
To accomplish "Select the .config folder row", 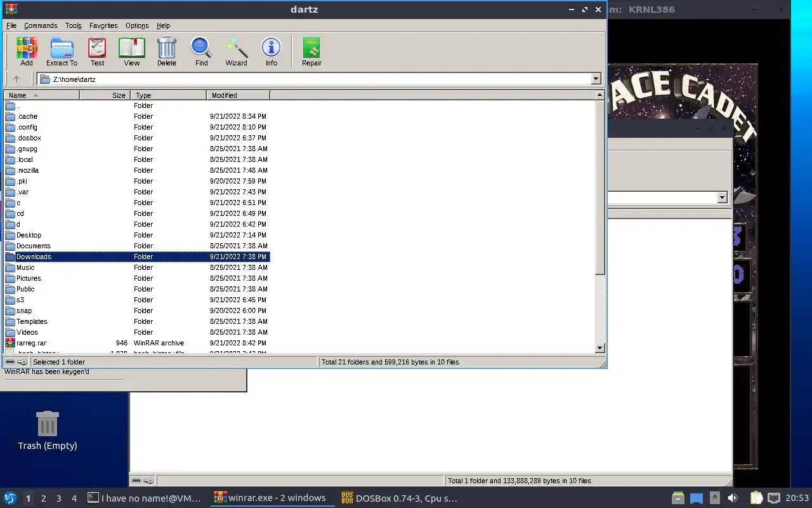I will point(136,127).
